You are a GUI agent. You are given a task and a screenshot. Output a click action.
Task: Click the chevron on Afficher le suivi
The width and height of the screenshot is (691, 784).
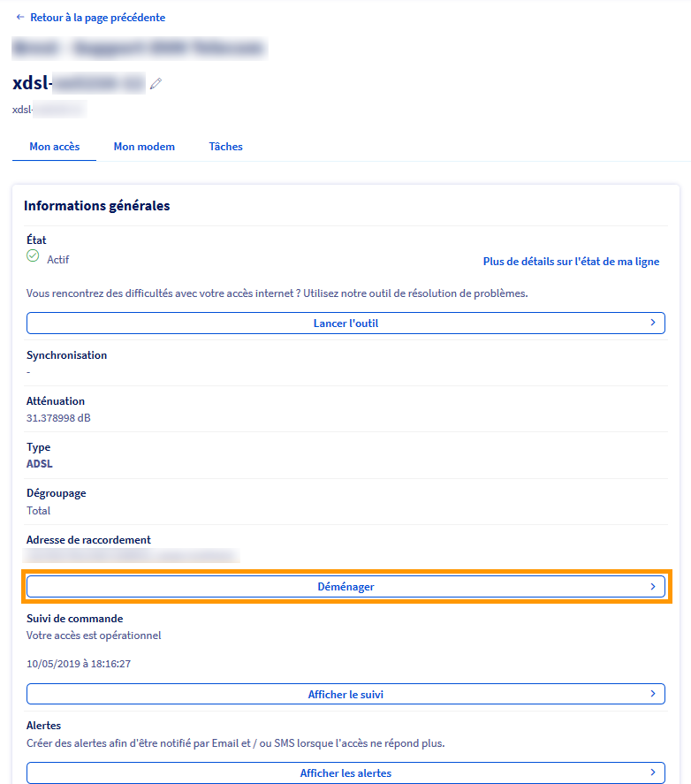[x=652, y=694]
